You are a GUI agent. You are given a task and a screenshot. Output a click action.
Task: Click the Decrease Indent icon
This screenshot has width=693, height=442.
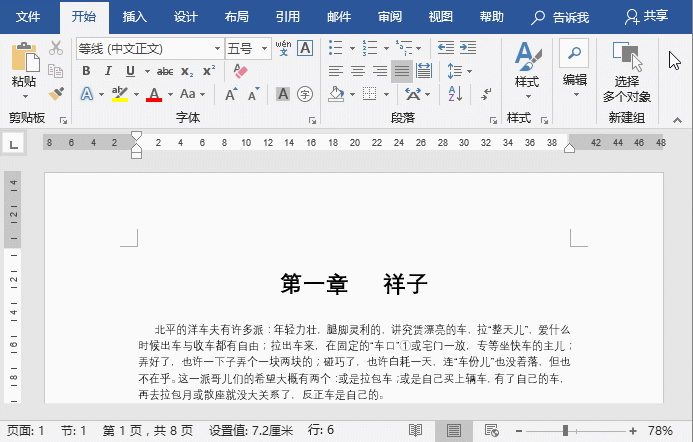pyautogui.click(x=446, y=47)
